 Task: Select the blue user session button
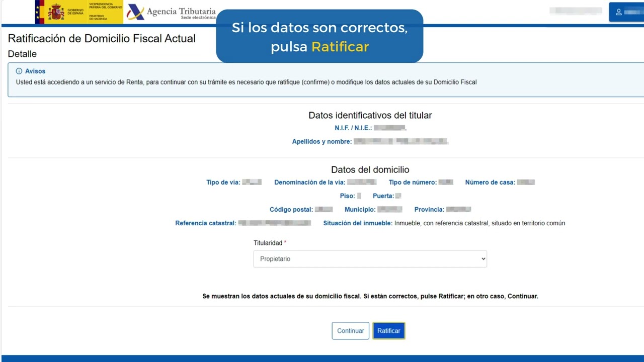click(627, 11)
